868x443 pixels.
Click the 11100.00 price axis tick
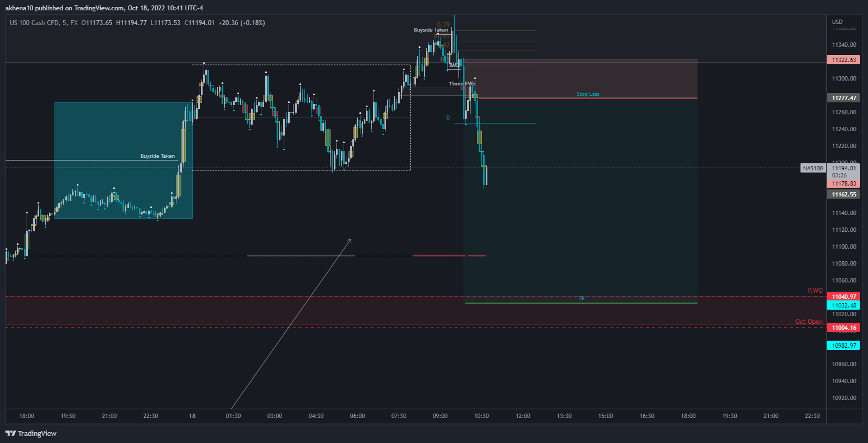tap(844, 247)
